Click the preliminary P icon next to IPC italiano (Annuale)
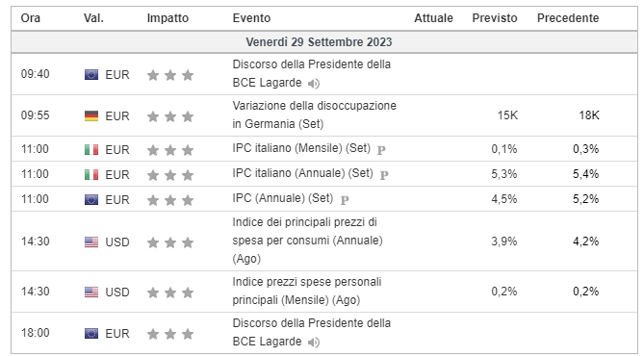The width and height of the screenshot is (644, 356). point(384,175)
